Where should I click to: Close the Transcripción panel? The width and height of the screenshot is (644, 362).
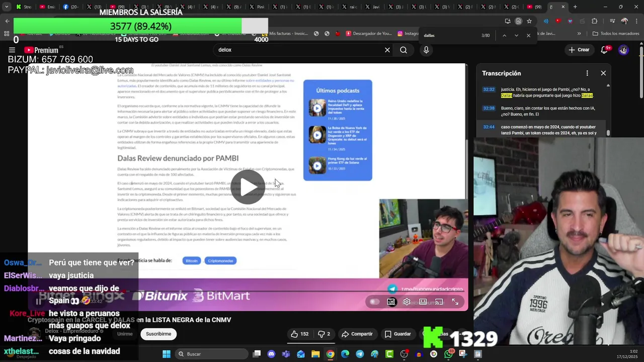pos(603,73)
